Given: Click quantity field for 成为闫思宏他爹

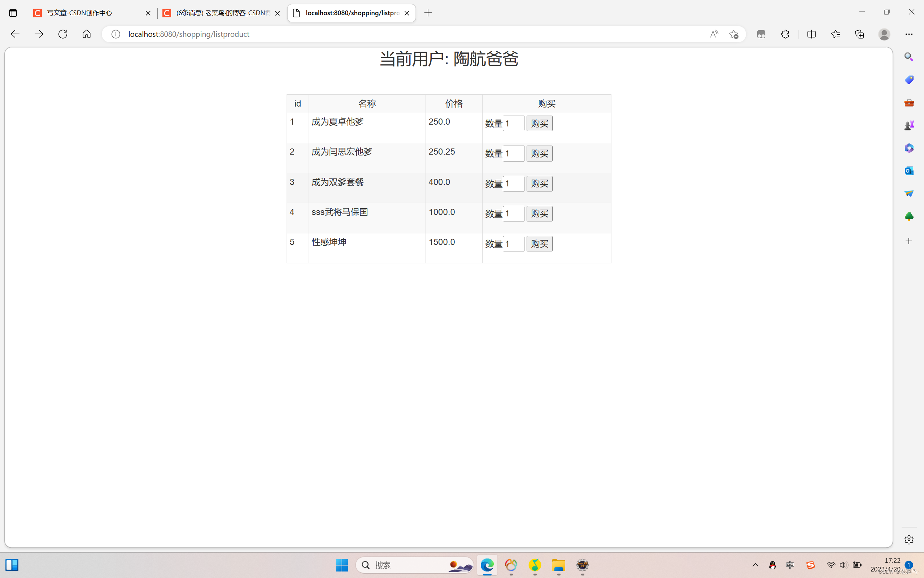Looking at the screenshot, I should [x=513, y=153].
